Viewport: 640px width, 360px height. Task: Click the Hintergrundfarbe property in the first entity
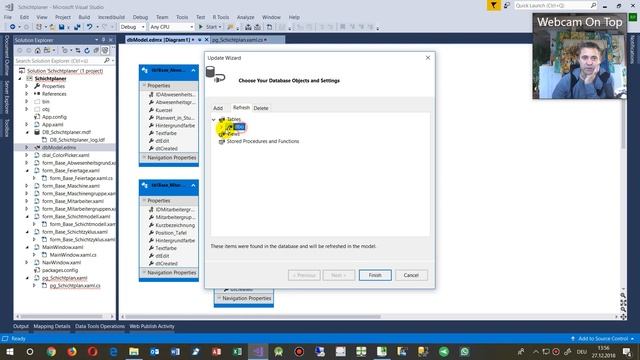tap(175, 125)
